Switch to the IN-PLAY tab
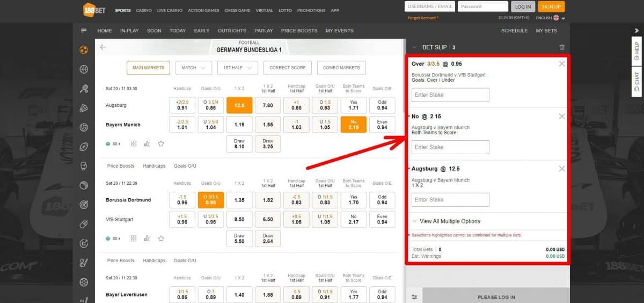Screen dimensions: 644x303 (x=130, y=31)
